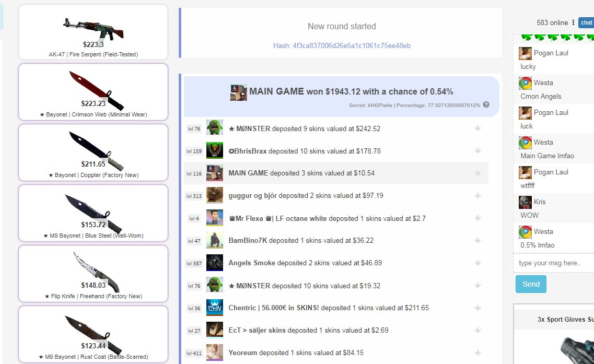Click '583 online' counter text
The width and height of the screenshot is (594, 364).
[x=552, y=23]
